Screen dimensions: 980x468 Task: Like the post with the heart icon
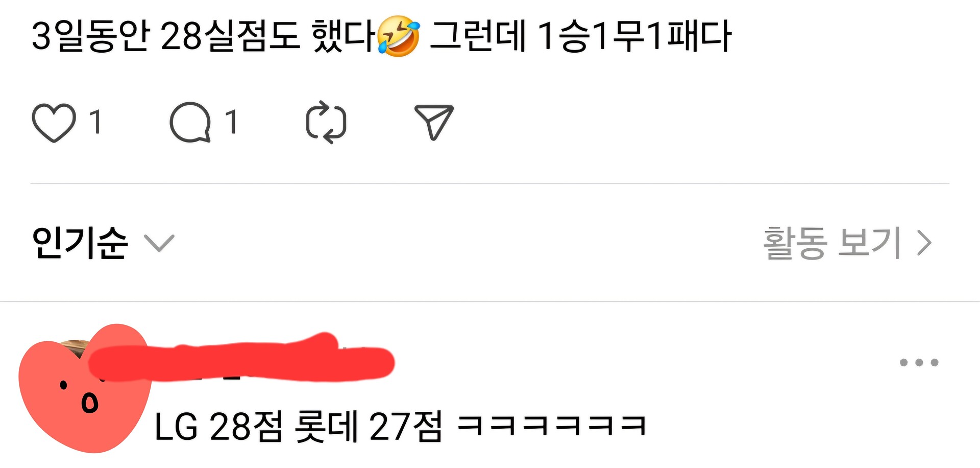click(54, 123)
